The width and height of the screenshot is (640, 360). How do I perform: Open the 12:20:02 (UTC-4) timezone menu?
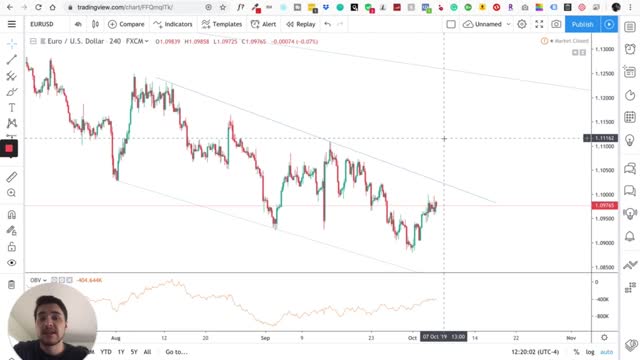tap(535, 351)
